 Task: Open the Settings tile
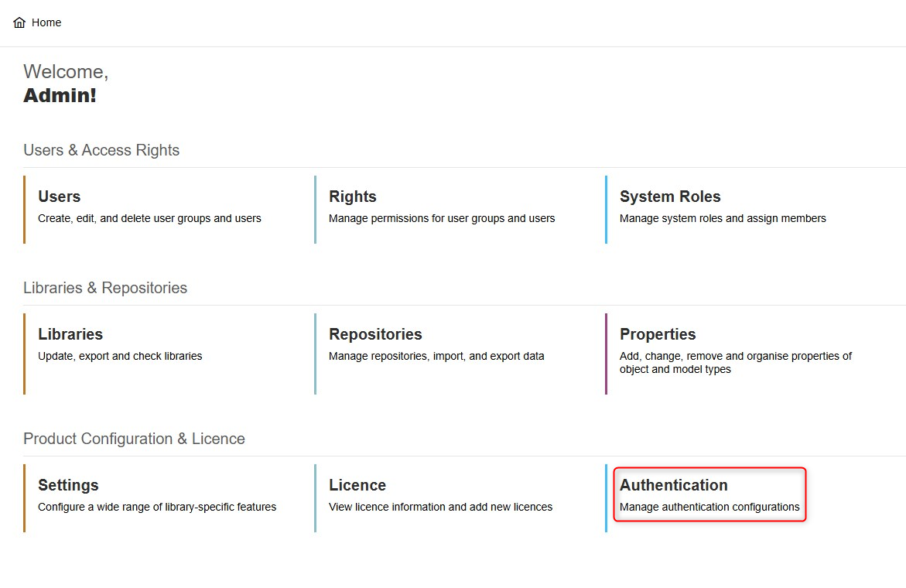(x=68, y=485)
